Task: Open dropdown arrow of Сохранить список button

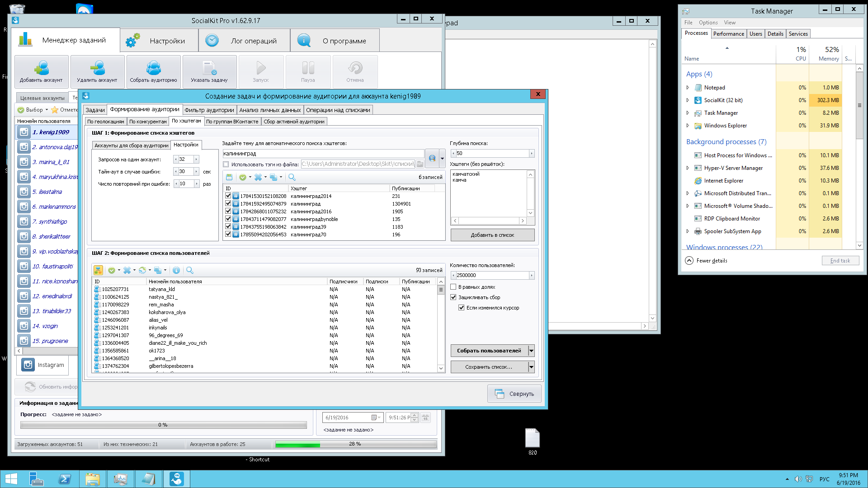Action: [x=531, y=367]
